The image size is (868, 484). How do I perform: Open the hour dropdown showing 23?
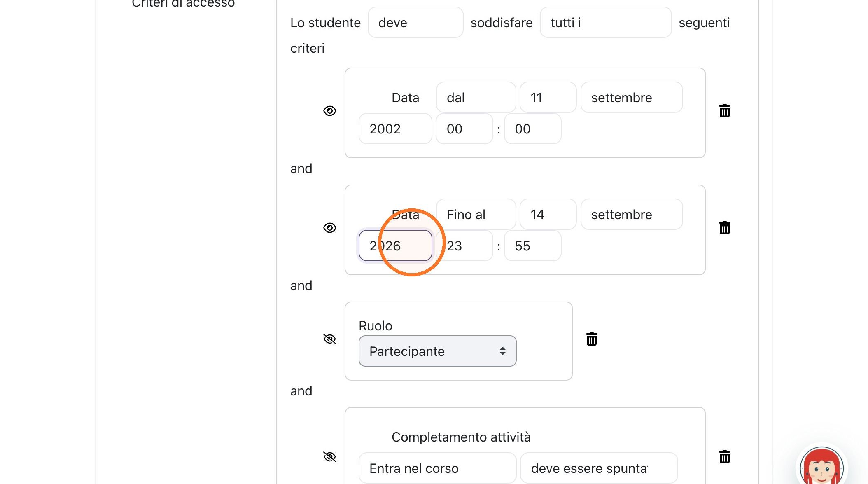tap(464, 246)
